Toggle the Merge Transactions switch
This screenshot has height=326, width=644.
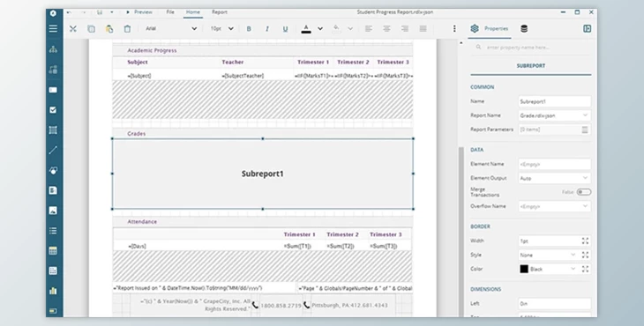tap(584, 192)
